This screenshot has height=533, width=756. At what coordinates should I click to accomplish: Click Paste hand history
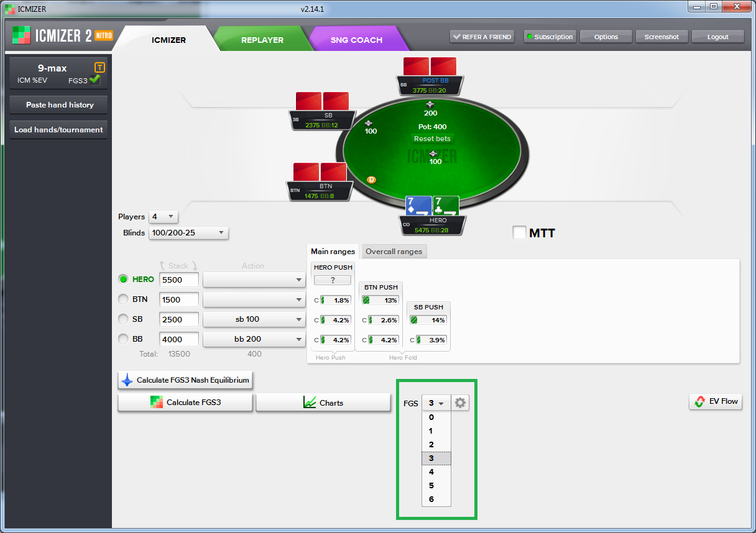(x=59, y=105)
